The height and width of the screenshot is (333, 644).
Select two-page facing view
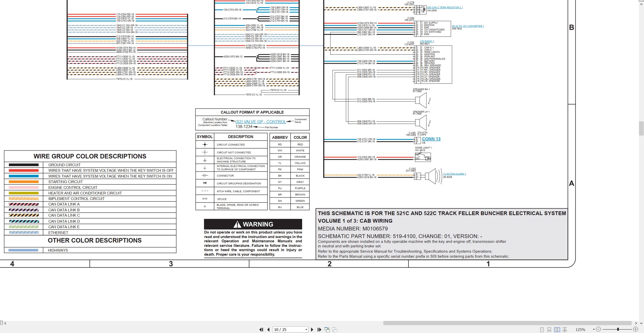pos(557,329)
